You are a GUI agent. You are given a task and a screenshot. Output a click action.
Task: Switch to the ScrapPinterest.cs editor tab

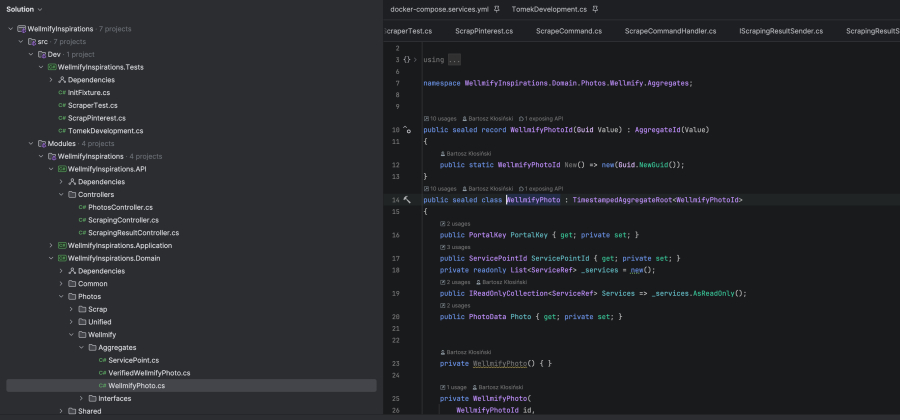click(x=484, y=32)
